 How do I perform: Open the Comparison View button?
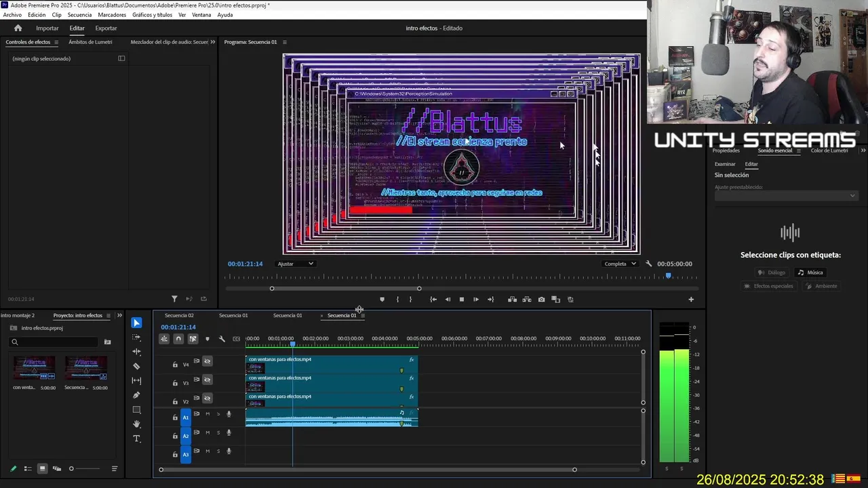tap(555, 299)
